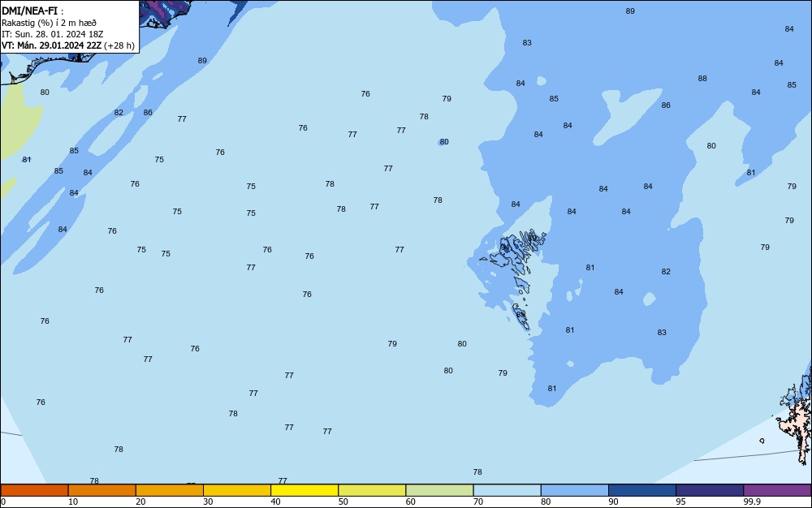The width and height of the screenshot is (812, 508).
Task: Click the 90-95 dark blue legend swatch
Action: point(642,490)
